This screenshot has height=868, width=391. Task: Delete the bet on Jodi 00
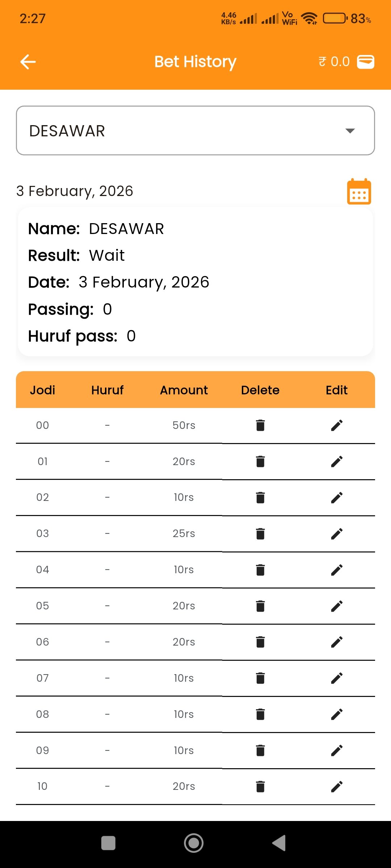[260, 425]
